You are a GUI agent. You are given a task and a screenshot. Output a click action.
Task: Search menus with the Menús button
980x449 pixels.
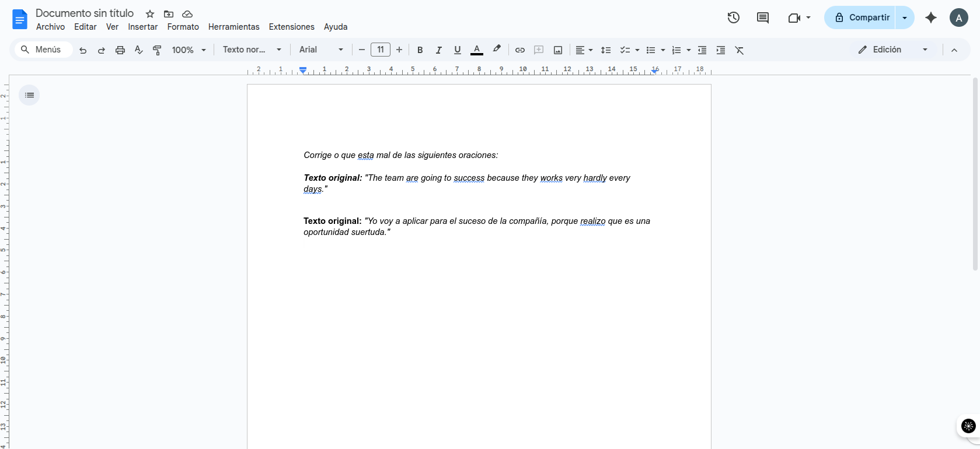pyautogui.click(x=41, y=50)
